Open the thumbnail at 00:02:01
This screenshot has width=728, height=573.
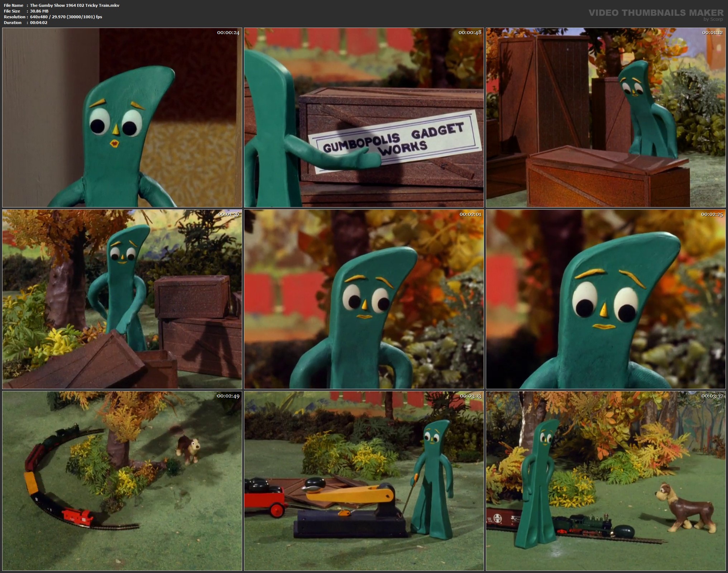[x=364, y=299]
